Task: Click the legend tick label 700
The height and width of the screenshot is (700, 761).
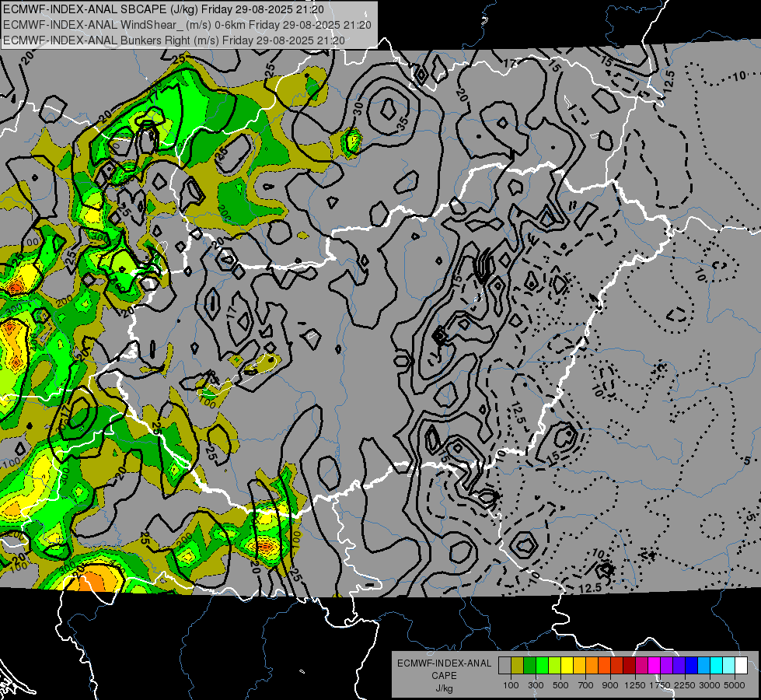Action: [x=586, y=685]
